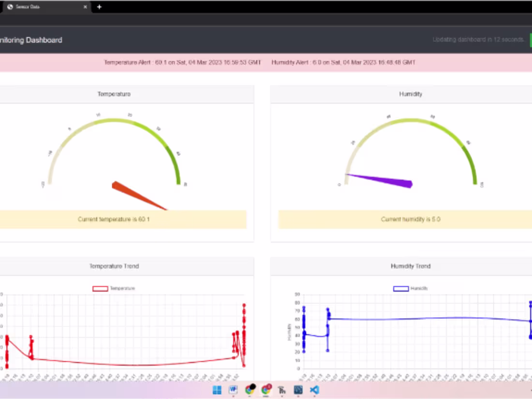Click the Humidity Alert 6.0 message
The width and height of the screenshot is (532, 399).
pyautogui.click(x=343, y=62)
